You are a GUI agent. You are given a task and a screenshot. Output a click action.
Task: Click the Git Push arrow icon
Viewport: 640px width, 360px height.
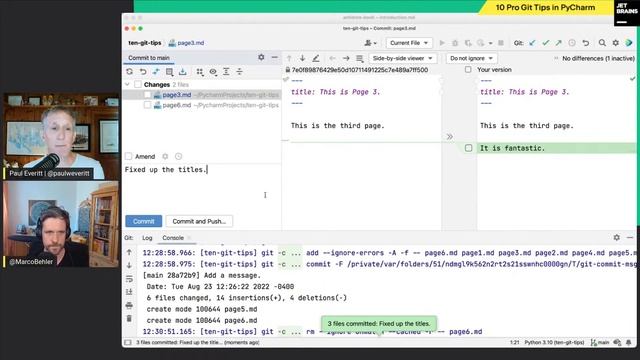(558, 43)
